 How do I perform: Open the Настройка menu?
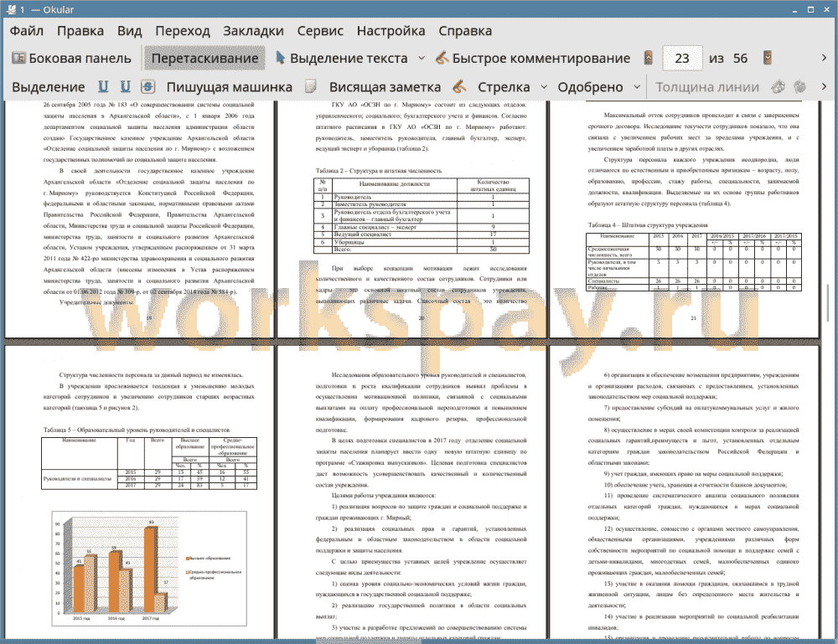pos(391,31)
